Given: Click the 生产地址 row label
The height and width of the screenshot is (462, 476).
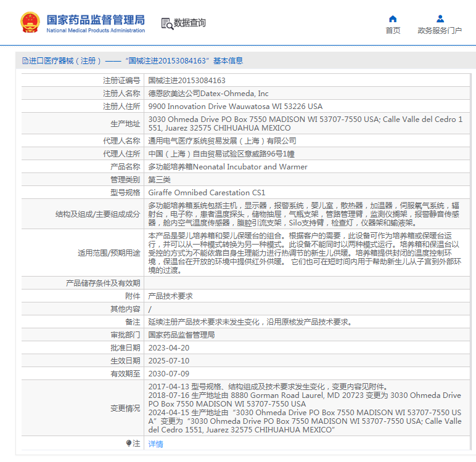Looking at the screenshot, I should coord(125,124).
